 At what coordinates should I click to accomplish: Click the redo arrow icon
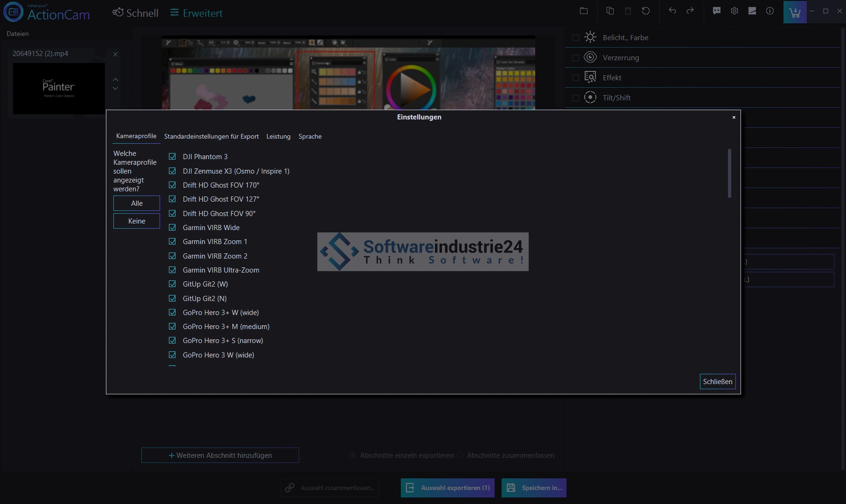click(690, 11)
